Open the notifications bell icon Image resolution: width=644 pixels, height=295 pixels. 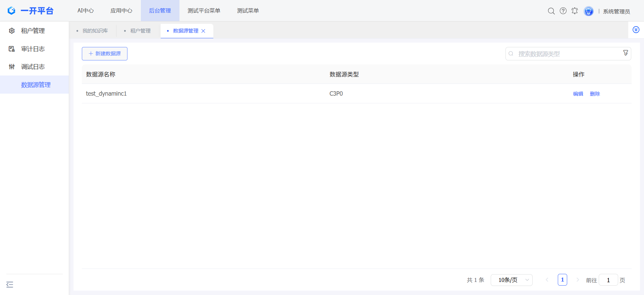(575, 11)
